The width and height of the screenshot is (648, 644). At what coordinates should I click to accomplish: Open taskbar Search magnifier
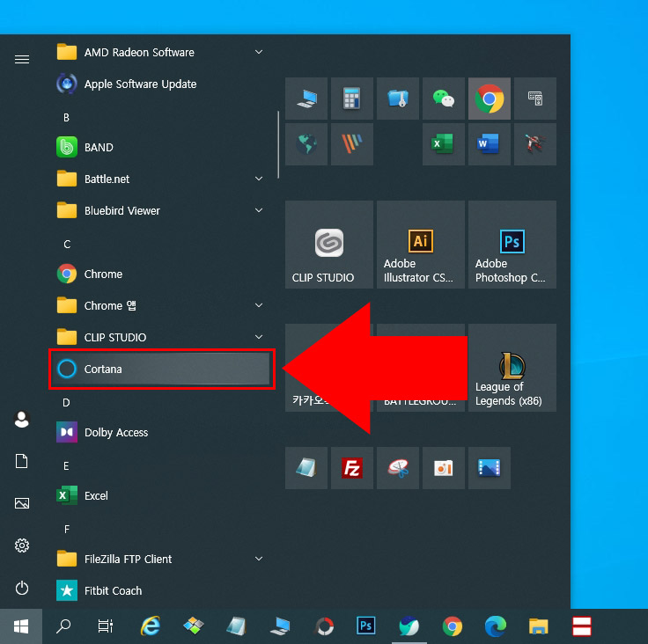(63, 626)
